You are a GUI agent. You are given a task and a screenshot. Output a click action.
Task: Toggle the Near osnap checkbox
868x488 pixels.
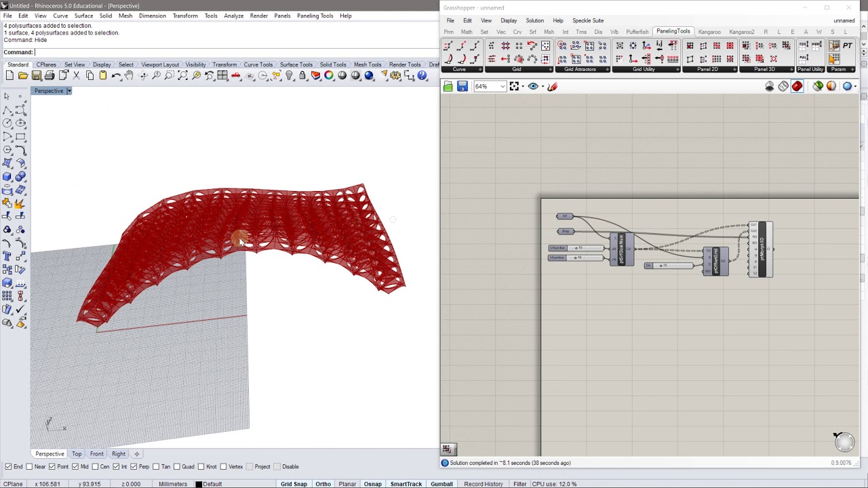30,466
